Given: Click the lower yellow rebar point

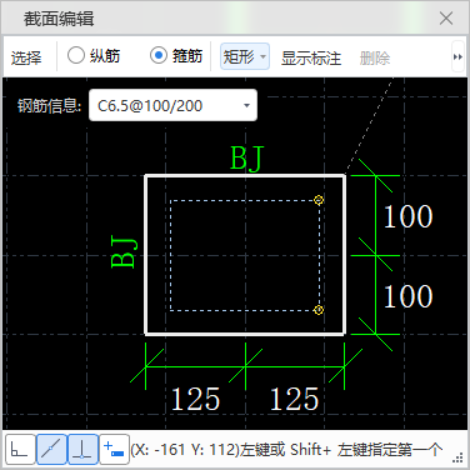Looking at the screenshot, I should 319,310.
